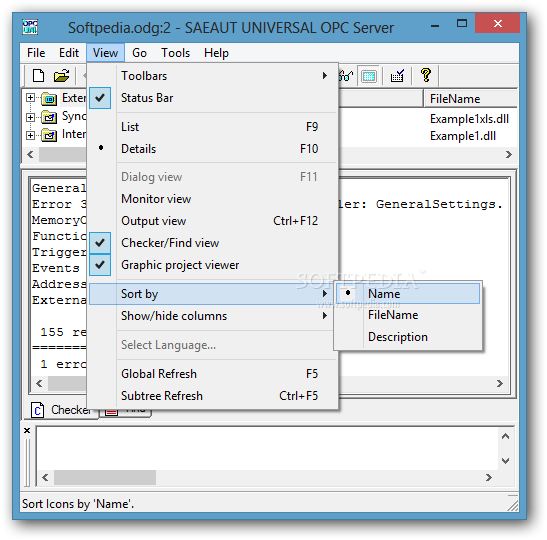Click the checker pane right scroll arrow
The image size is (547, 540).
488,477
